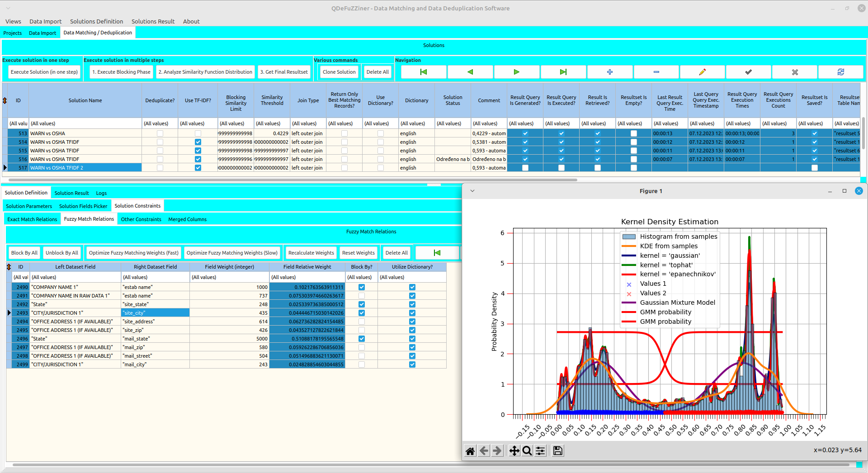Open the Solutions Definition menu

pos(96,21)
